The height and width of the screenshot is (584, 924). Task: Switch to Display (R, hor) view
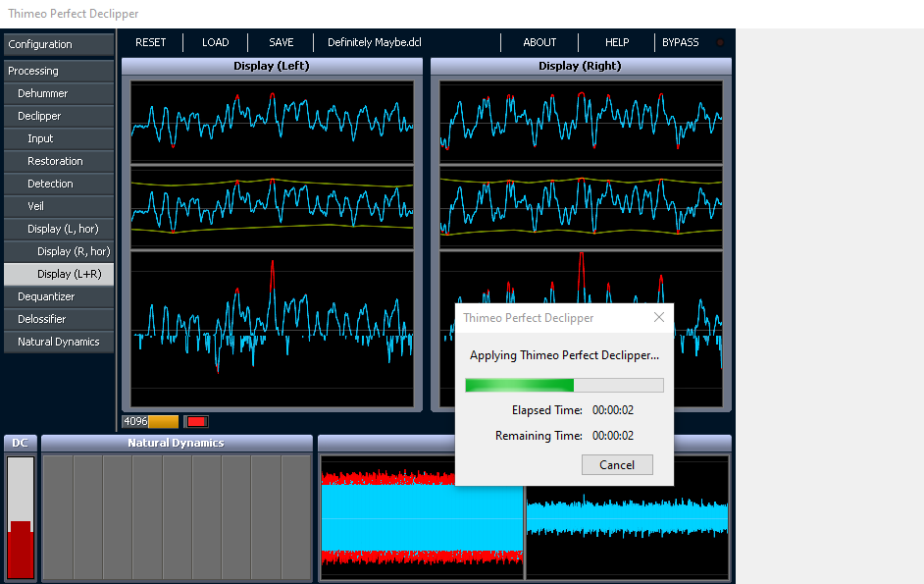59,251
